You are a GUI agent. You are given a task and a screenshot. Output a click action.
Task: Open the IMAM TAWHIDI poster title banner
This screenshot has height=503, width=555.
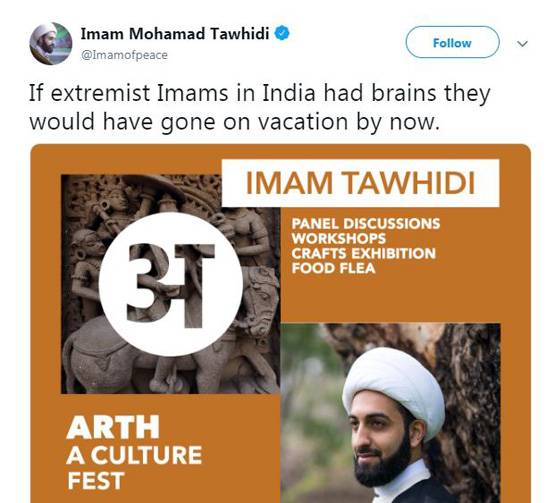360,183
